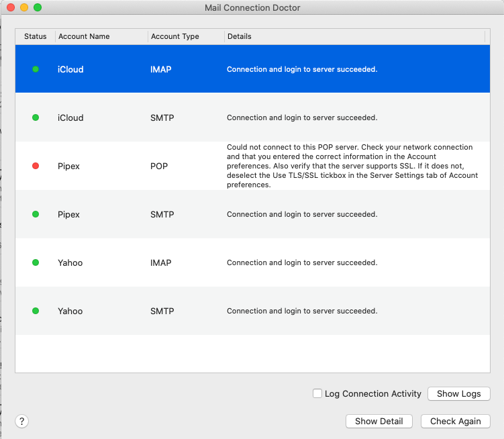Screen dimensions: 504x439
Task: Click the red status dot for Pipex POP
Action: tap(36, 166)
